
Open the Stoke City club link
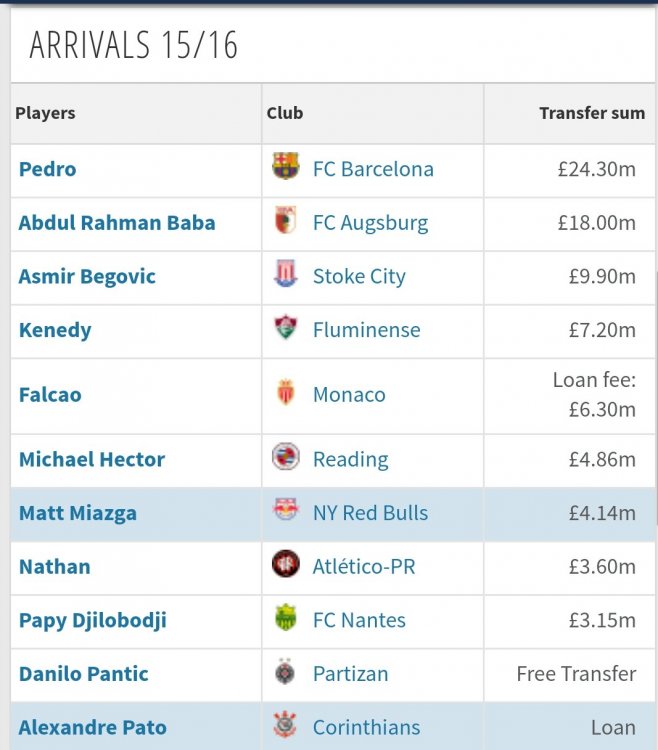tap(359, 276)
